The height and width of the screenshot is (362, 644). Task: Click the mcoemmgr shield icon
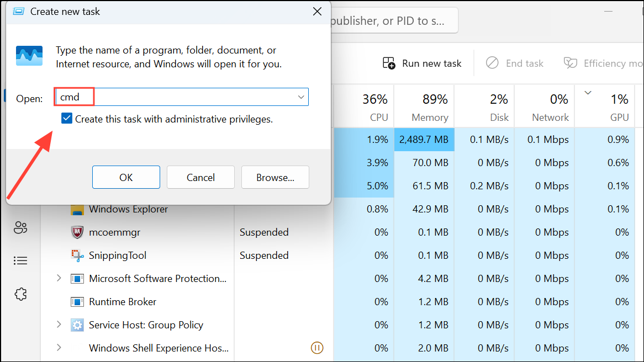pyautogui.click(x=77, y=232)
